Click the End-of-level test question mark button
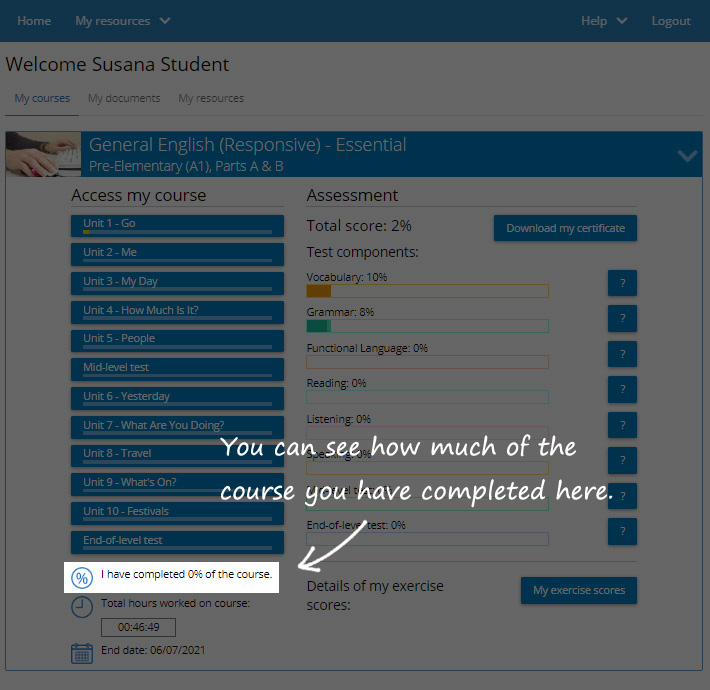Image resolution: width=710 pixels, height=690 pixels. click(622, 531)
